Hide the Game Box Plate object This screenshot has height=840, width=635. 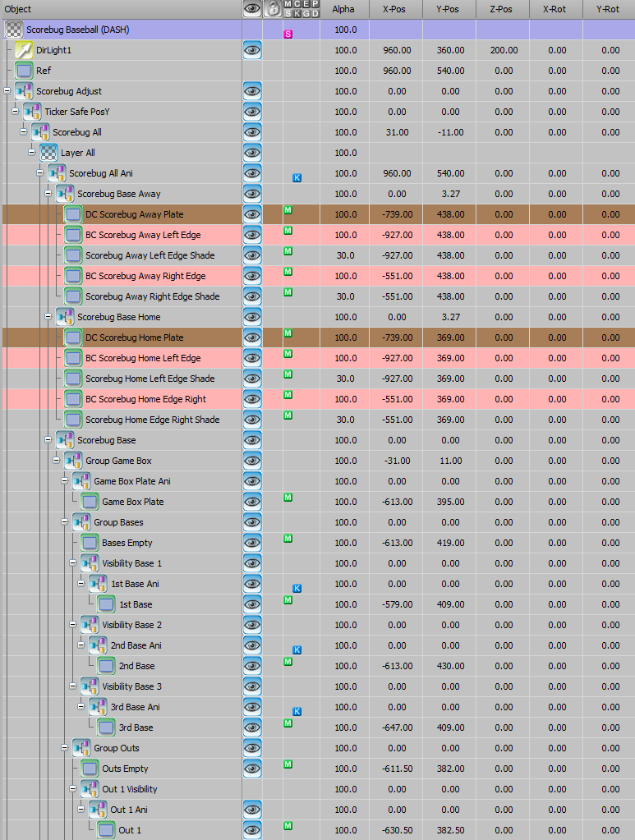point(252,502)
